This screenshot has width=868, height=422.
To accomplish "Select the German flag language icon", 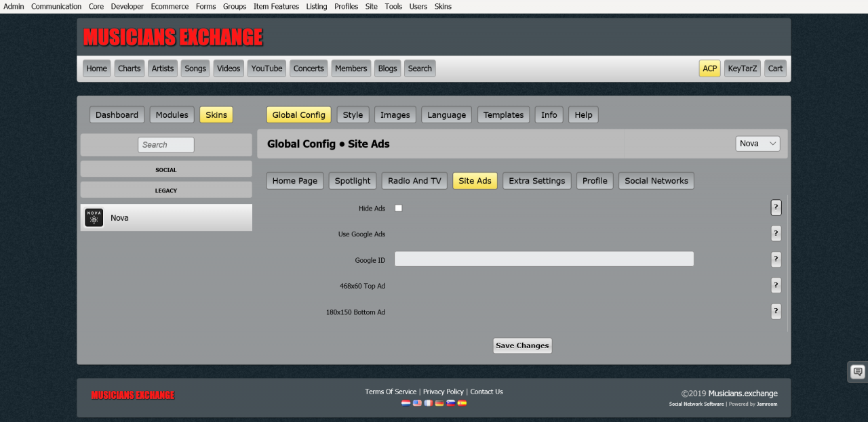I will coord(439,403).
